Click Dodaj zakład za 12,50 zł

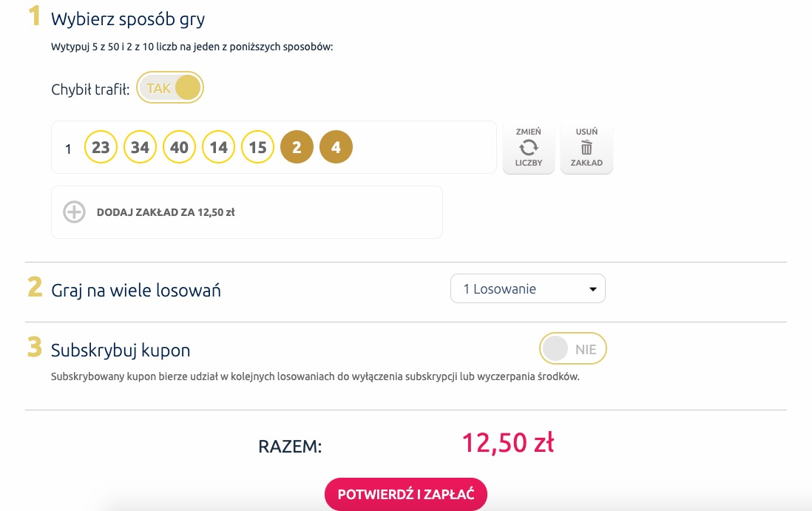[x=166, y=212]
